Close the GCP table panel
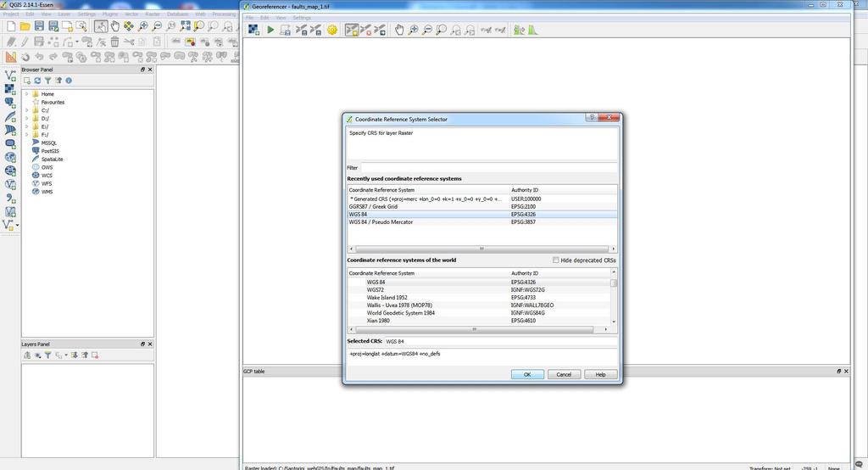Image resolution: width=868 pixels, height=470 pixels. point(846,372)
